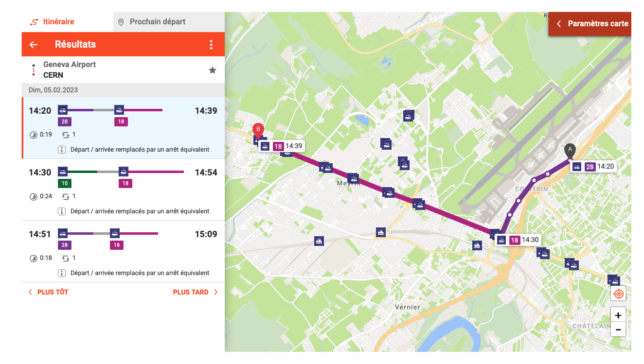Expand the 14:30 to 14:54 itinerary
This screenshot has width=644, height=364.
(x=123, y=190)
